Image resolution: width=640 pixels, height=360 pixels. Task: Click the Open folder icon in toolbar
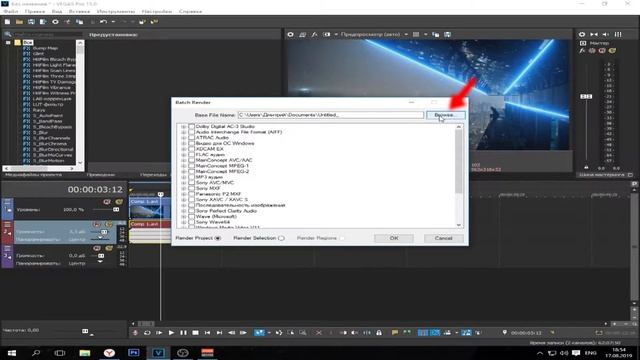pyautogui.click(x=19, y=22)
